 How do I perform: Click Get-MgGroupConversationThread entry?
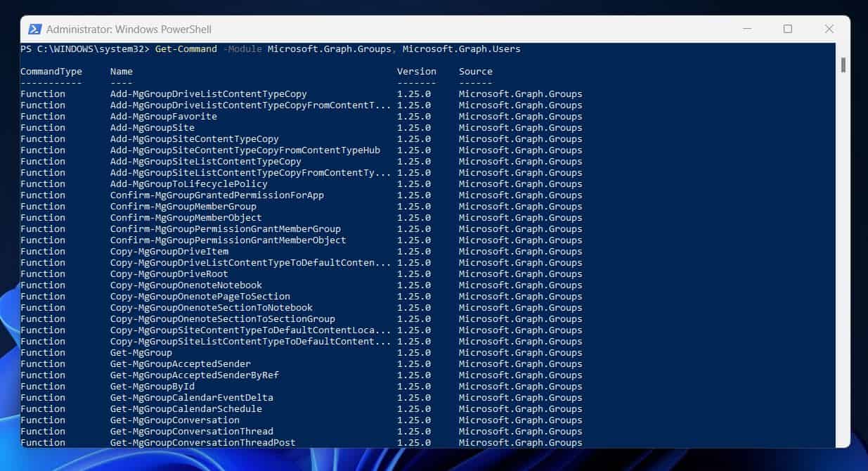click(x=192, y=432)
